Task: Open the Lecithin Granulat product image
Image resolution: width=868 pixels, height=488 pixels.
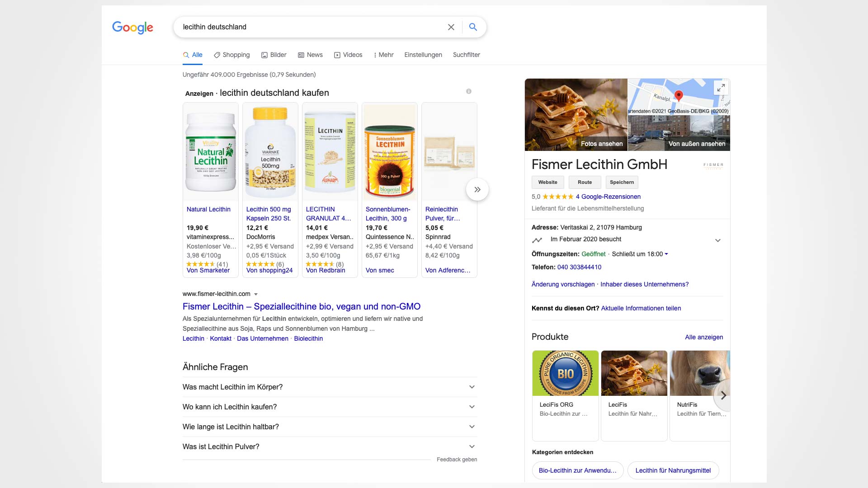Action: coord(330,152)
